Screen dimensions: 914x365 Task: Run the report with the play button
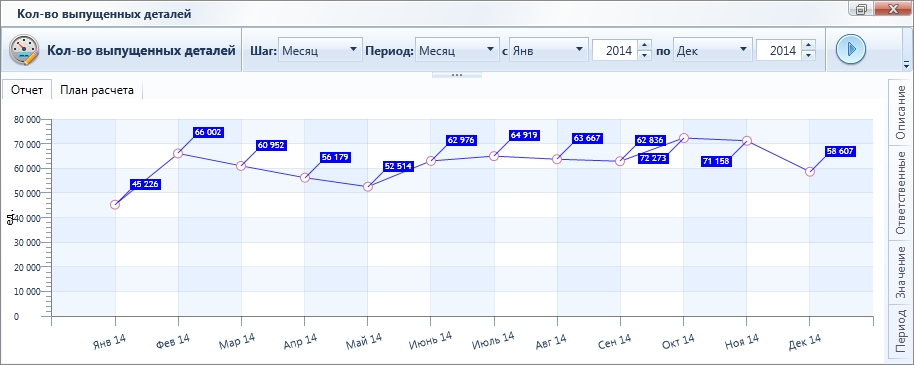[850, 50]
